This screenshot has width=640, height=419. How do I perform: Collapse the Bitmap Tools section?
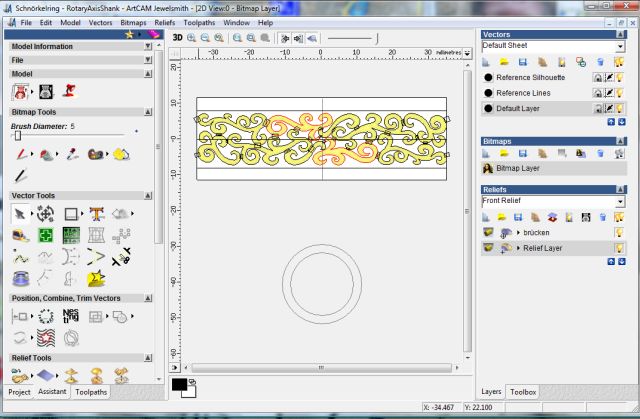(x=148, y=113)
